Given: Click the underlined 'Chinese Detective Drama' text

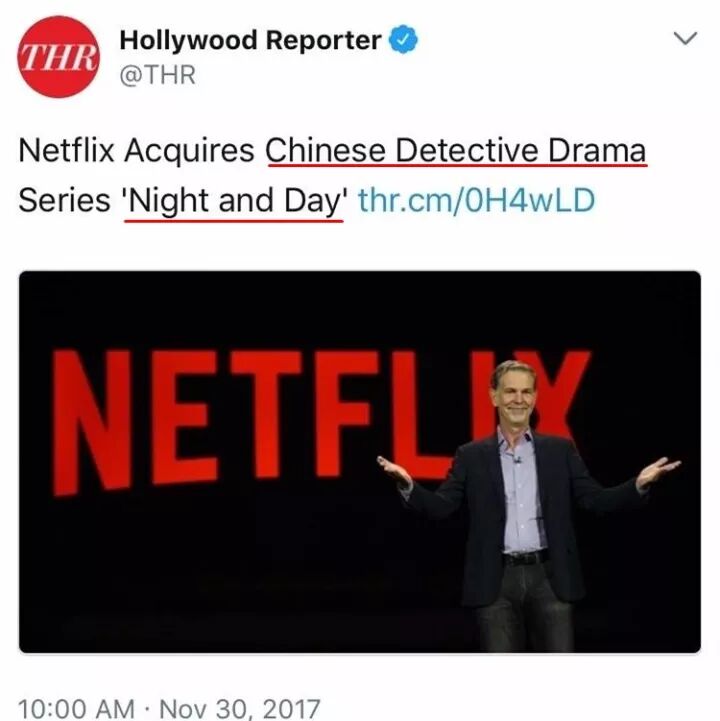Looking at the screenshot, I should pos(456,151).
